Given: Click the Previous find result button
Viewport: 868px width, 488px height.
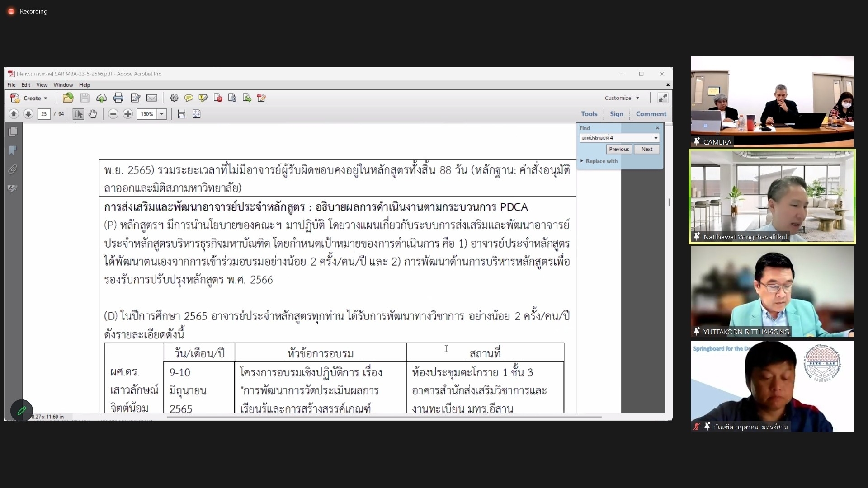Looking at the screenshot, I should 619,149.
